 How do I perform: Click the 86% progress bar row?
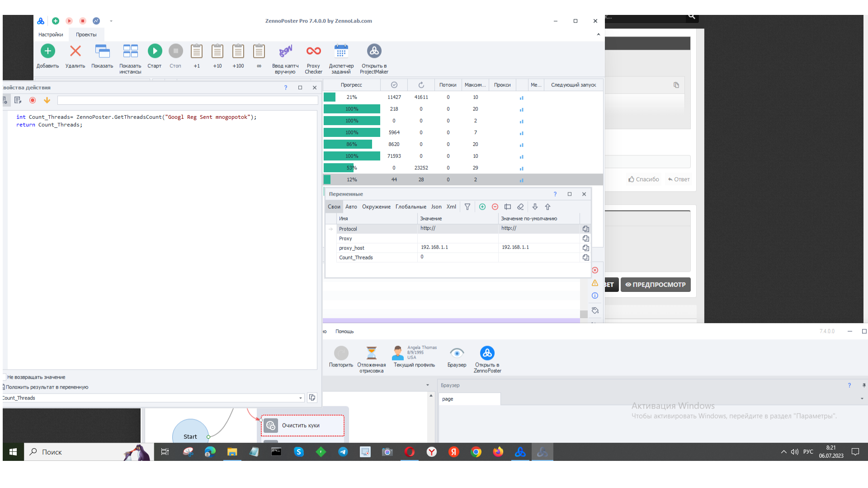coord(352,144)
